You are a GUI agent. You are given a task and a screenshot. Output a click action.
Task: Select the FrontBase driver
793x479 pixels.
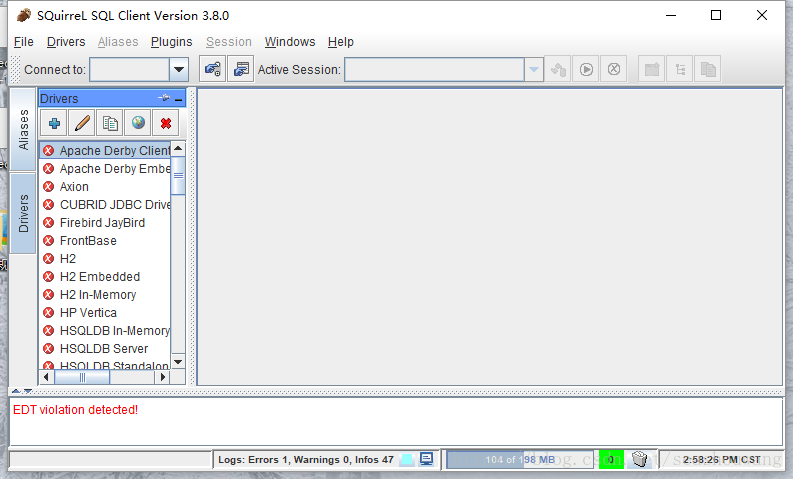(x=105, y=240)
